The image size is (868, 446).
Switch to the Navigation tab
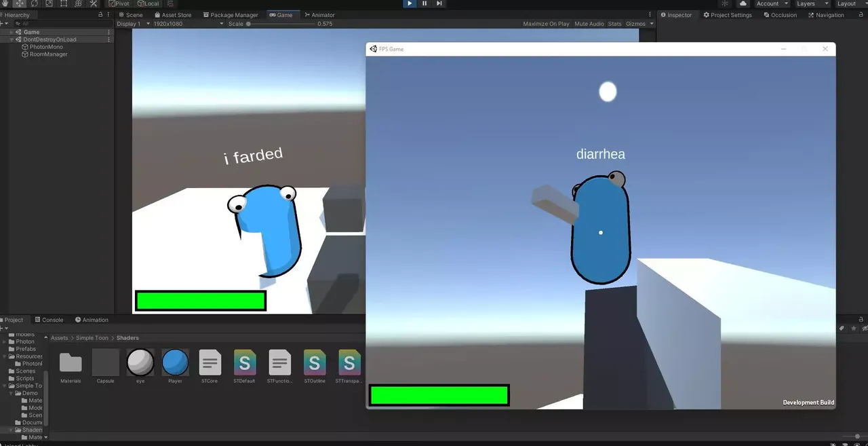(827, 15)
